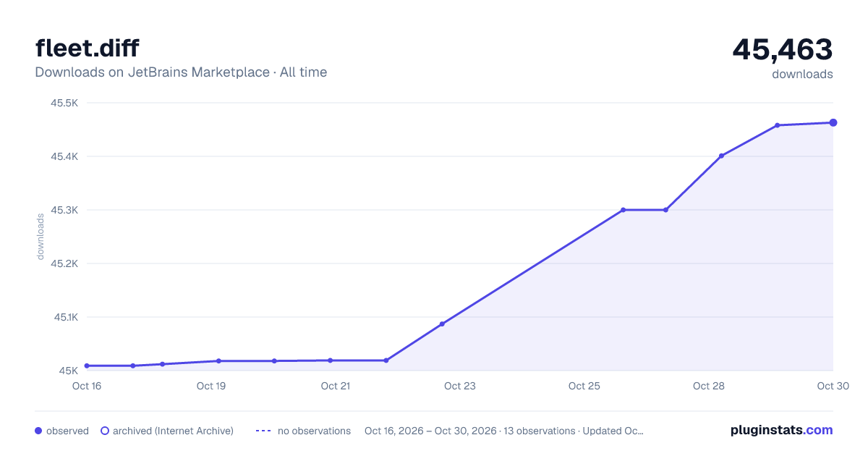Click the '45.5K' y-axis label
Image resolution: width=868 pixels, height=456 pixels.
pyautogui.click(x=64, y=103)
